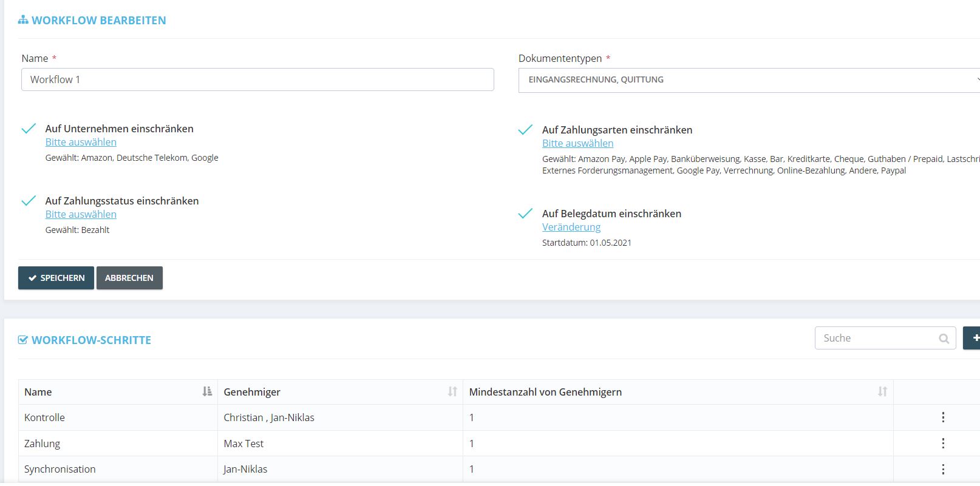Screen dimensions: 980x486
Task: Cancel editing with Abbrechen
Action: 129,278
